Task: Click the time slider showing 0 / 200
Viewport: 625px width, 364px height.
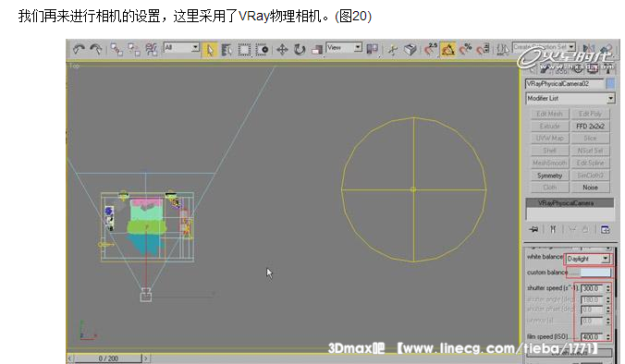Action: (x=108, y=358)
